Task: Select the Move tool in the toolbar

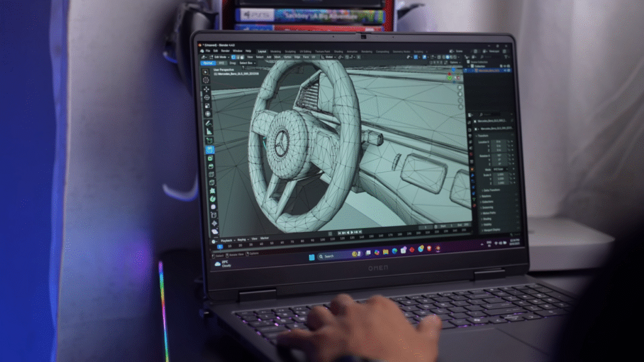Action: tap(206, 89)
